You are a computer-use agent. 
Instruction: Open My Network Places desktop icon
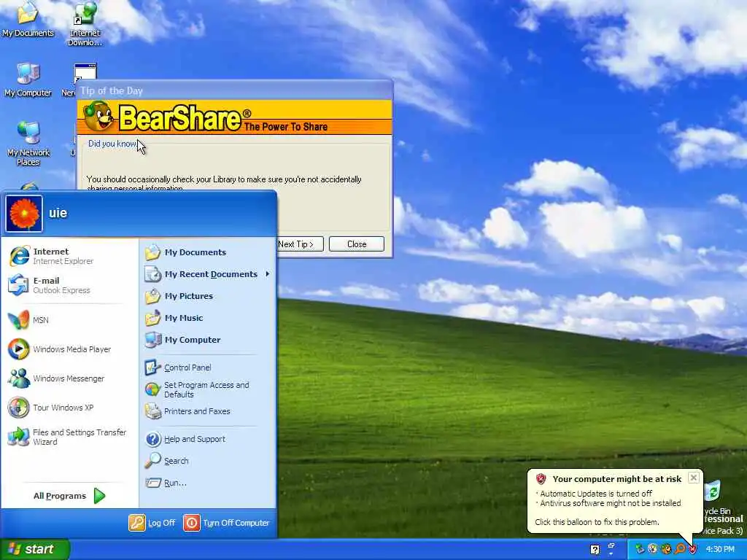(28, 143)
